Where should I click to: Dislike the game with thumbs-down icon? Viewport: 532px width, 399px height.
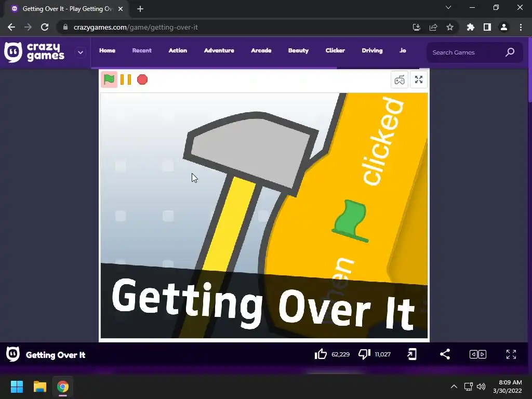[364, 354]
